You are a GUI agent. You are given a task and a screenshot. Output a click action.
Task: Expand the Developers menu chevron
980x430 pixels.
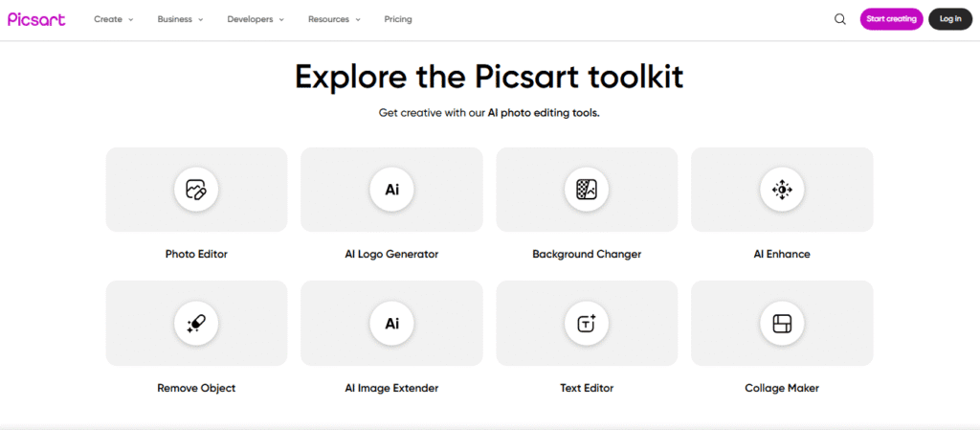point(282,20)
